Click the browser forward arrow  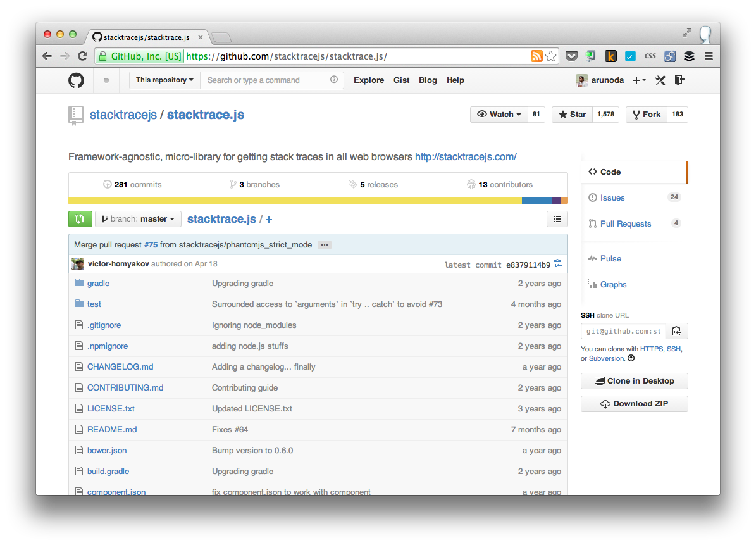click(x=65, y=56)
